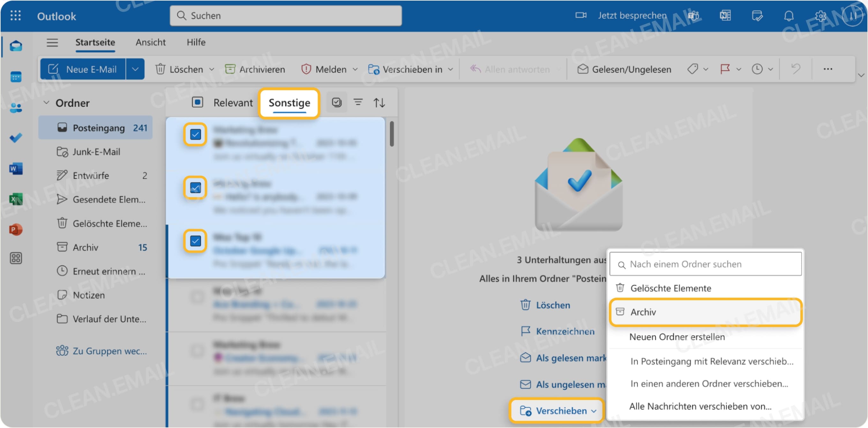Screen dimensions: 868x428
Task: Toggle the select-all checkbox beside Relevant
Action: click(197, 102)
